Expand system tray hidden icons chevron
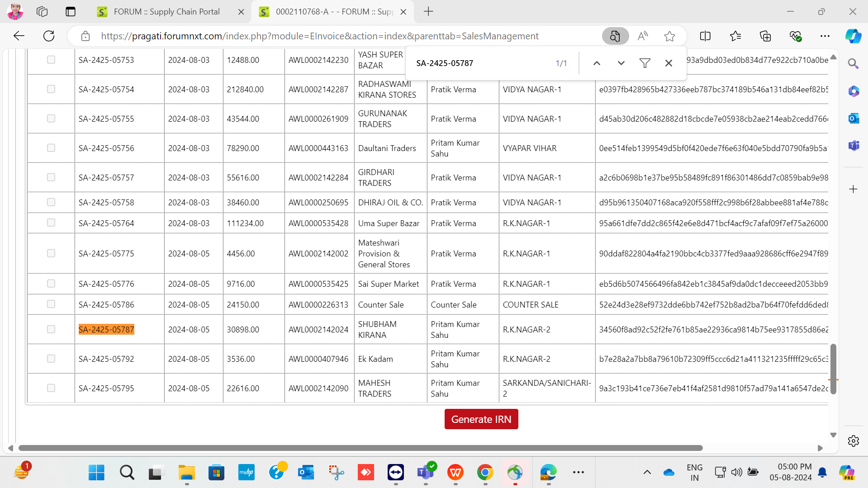 [x=647, y=472]
